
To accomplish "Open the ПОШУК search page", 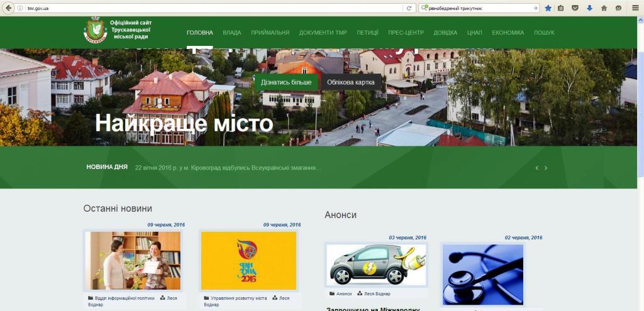I will 544,33.
